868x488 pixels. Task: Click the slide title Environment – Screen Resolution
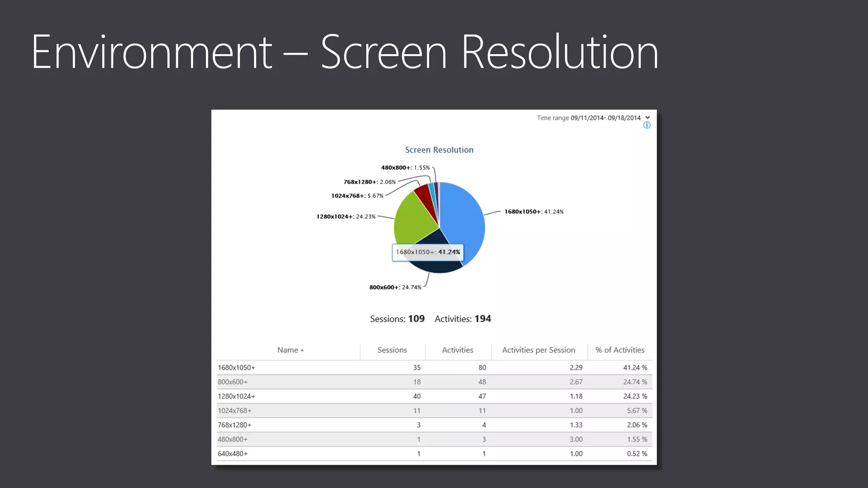(x=345, y=52)
